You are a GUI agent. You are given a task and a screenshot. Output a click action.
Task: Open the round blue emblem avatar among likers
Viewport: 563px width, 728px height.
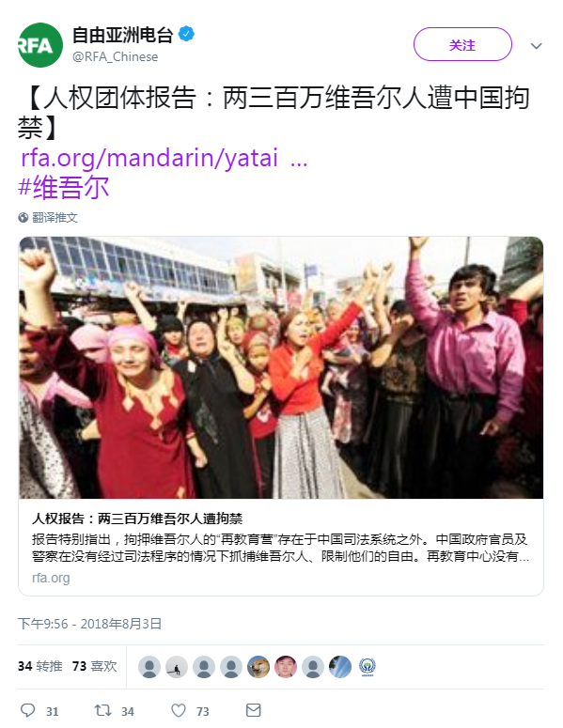tap(368, 667)
